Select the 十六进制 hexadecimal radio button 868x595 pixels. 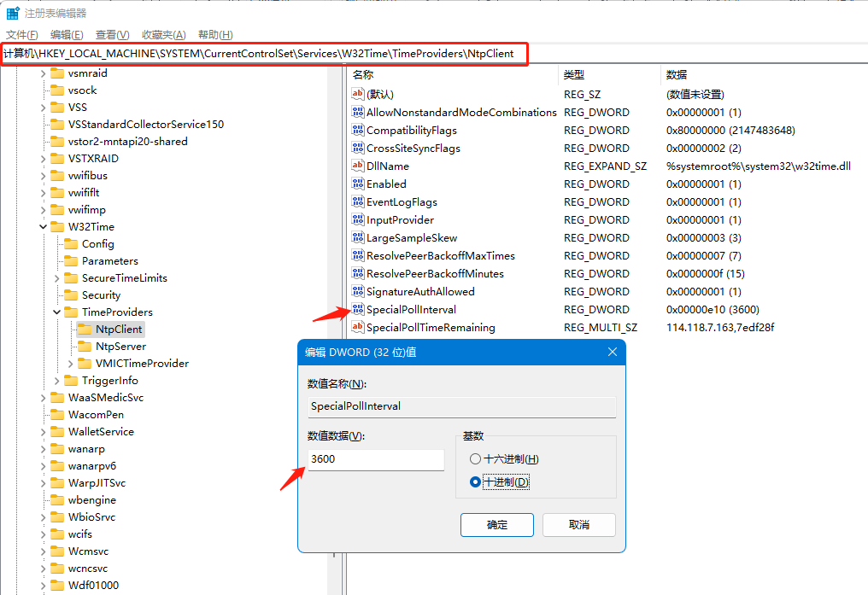[476, 459]
